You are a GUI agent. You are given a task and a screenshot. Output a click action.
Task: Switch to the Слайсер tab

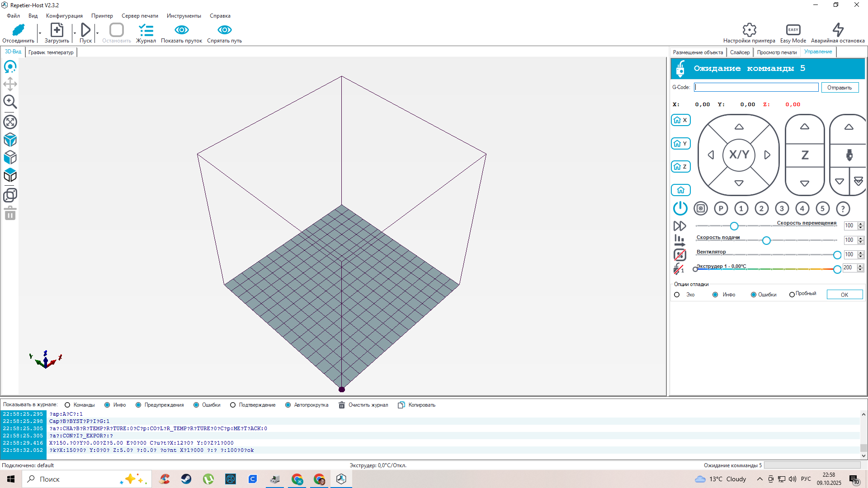tap(740, 52)
